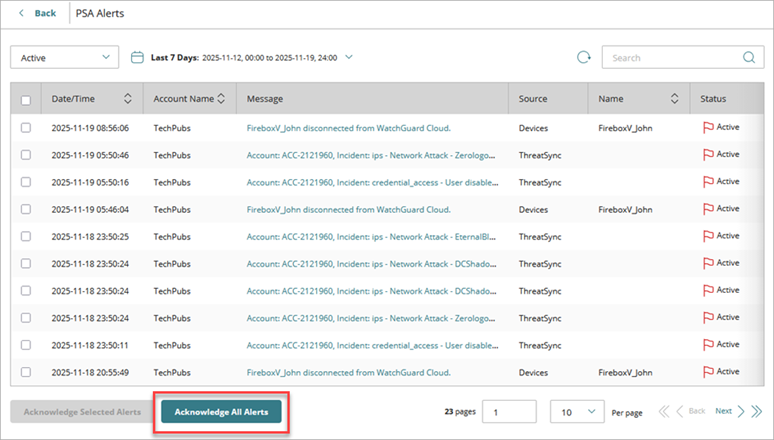Click Active flag icon for 23:50:11 alert

click(x=708, y=345)
